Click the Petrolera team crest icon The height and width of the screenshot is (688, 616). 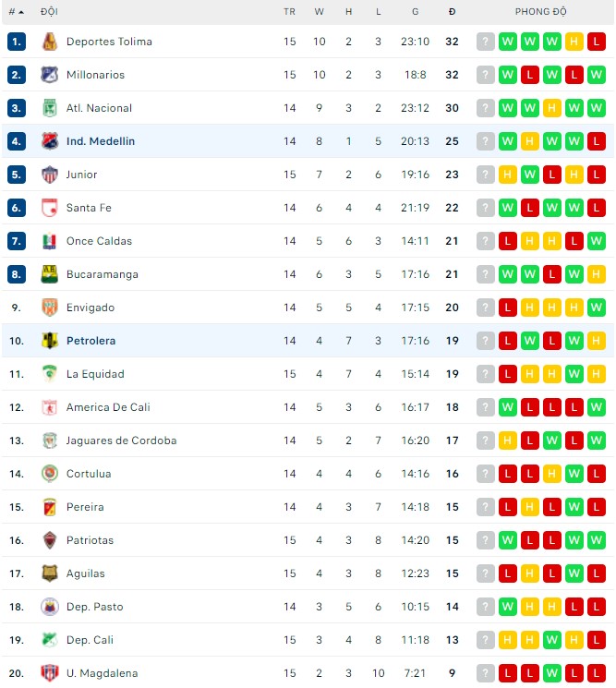[50, 341]
